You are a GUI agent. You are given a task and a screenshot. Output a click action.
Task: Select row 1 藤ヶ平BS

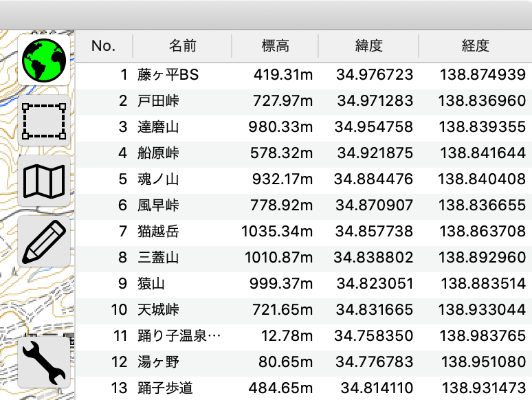click(x=304, y=75)
